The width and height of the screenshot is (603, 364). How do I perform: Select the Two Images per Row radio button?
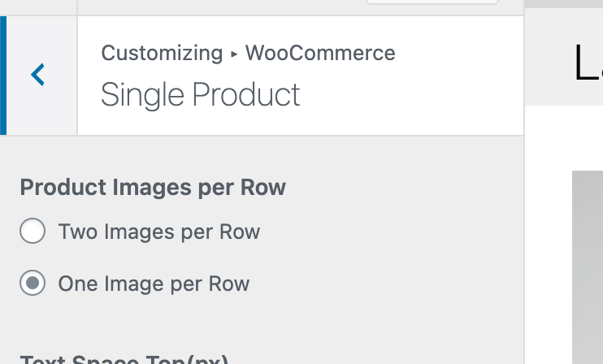[x=33, y=232]
